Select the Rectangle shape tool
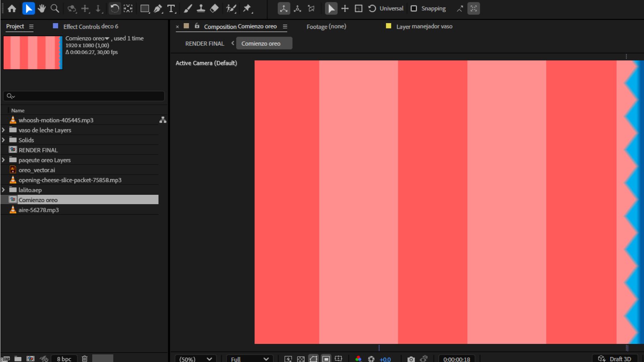Image resolution: width=644 pixels, height=362 pixels. coord(145,8)
